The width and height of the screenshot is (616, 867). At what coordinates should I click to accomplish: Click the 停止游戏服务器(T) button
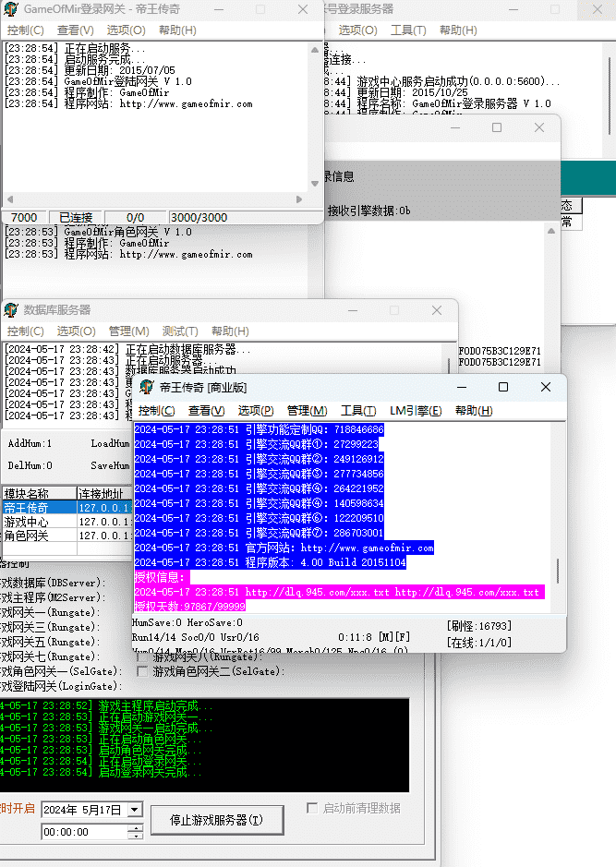(217, 820)
